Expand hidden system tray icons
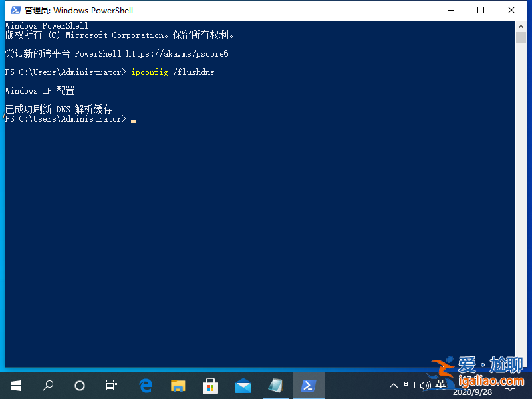The height and width of the screenshot is (399, 532). (394, 386)
